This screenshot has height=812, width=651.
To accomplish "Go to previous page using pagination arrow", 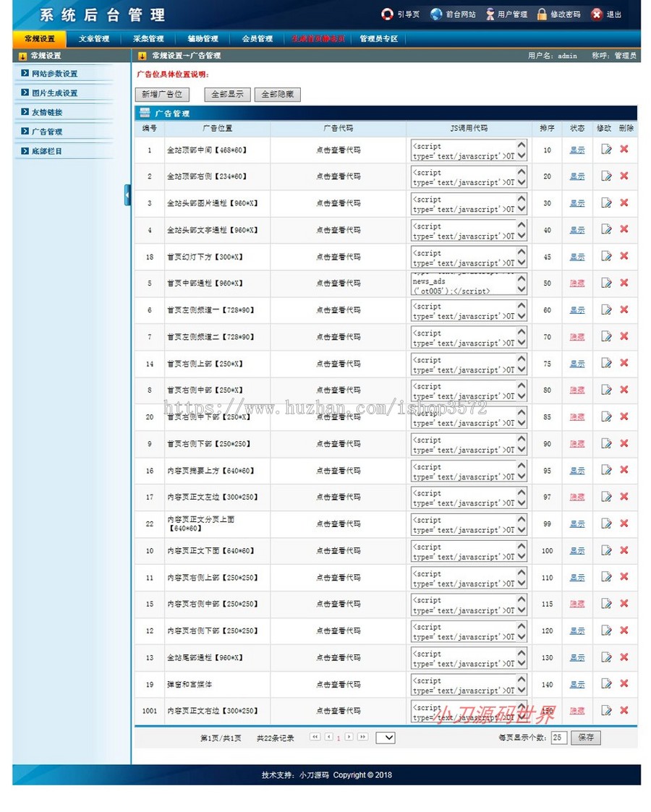I will 329,737.
